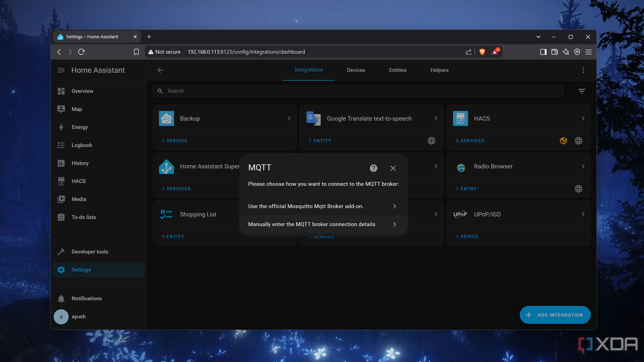Open Logbook from the sidebar

click(x=99, y=145)
